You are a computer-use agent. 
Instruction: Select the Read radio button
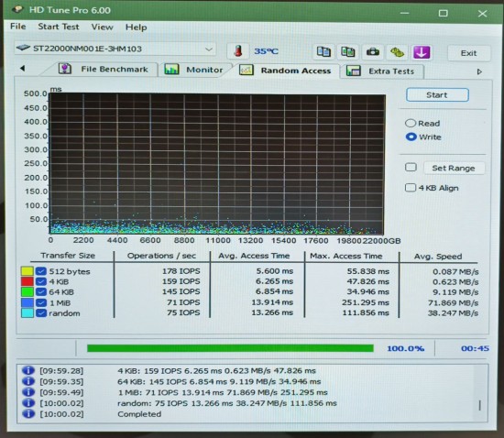tap(411, 123)
